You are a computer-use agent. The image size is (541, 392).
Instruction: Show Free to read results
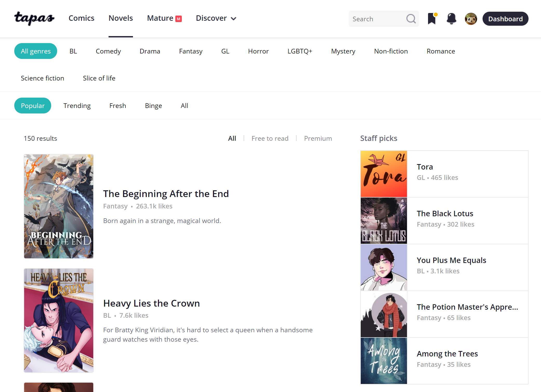(270, 138)
